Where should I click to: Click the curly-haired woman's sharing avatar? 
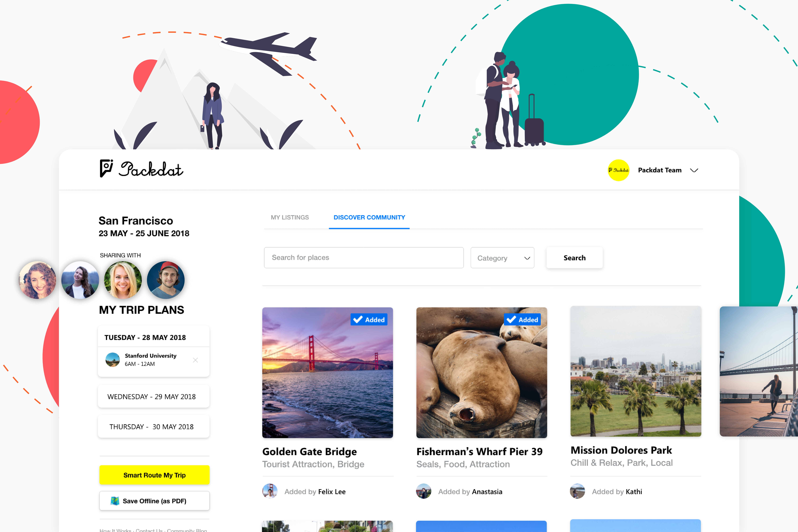click(x=37, y=280)
